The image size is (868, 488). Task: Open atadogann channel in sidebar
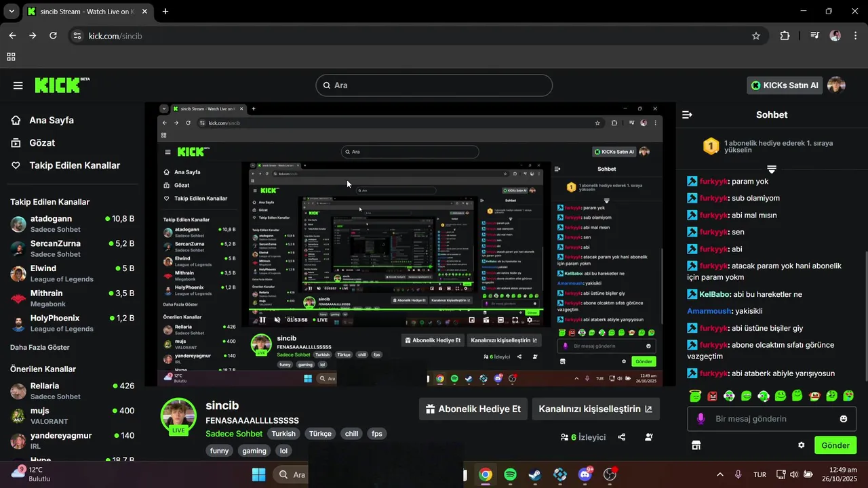73,224
